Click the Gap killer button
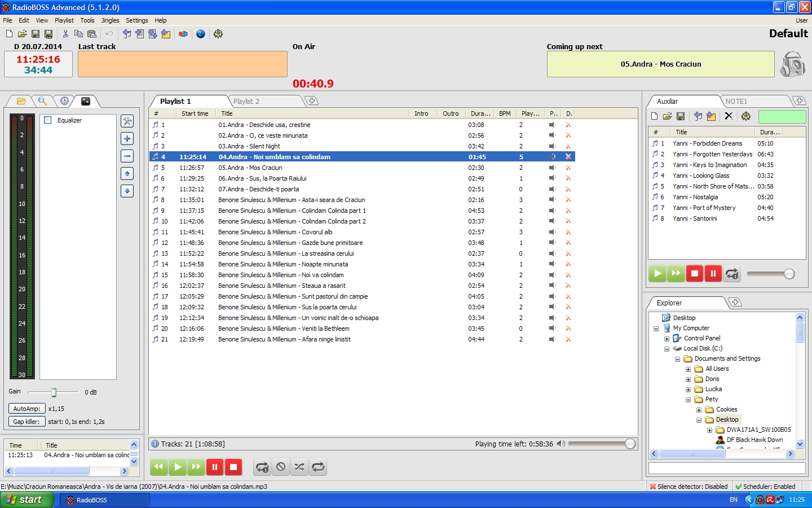This screenshot has height=508, width=812. coord(27,422)
